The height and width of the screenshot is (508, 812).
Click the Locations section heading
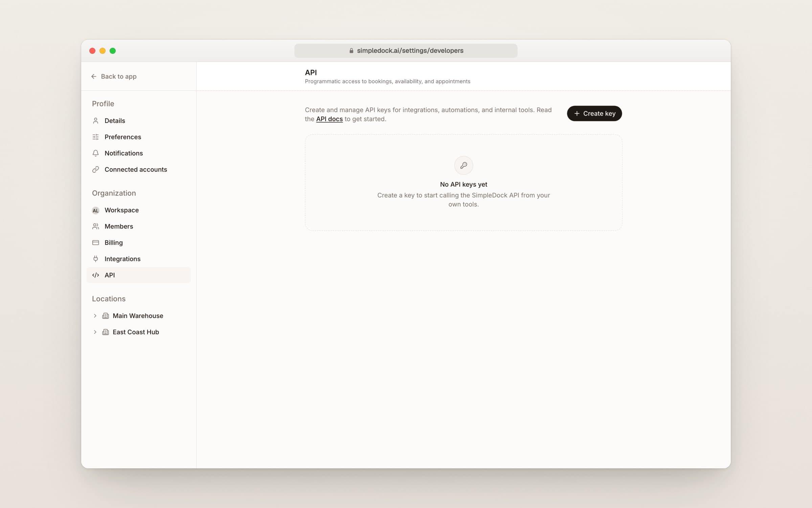[x=109, y=299]
